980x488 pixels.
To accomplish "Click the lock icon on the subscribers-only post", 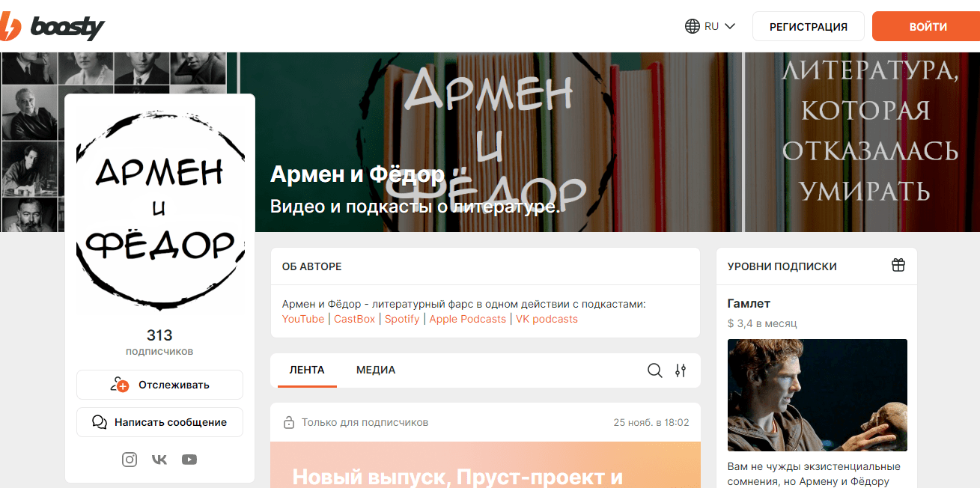I will point(289,421).
